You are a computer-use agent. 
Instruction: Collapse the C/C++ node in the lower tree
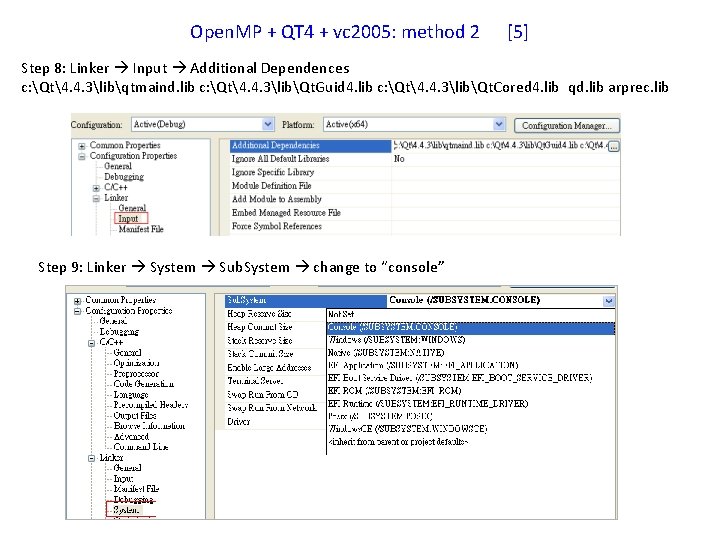click(x=91, y=343)
